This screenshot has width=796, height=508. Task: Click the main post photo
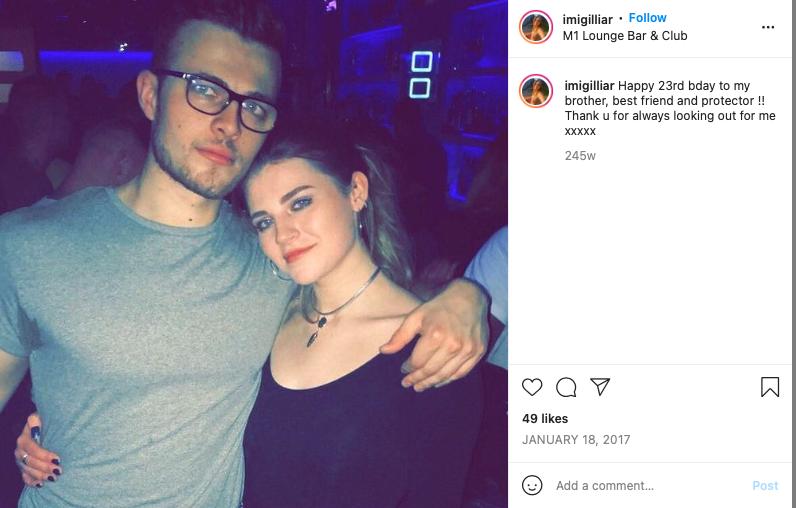click(x=254, y=254)
